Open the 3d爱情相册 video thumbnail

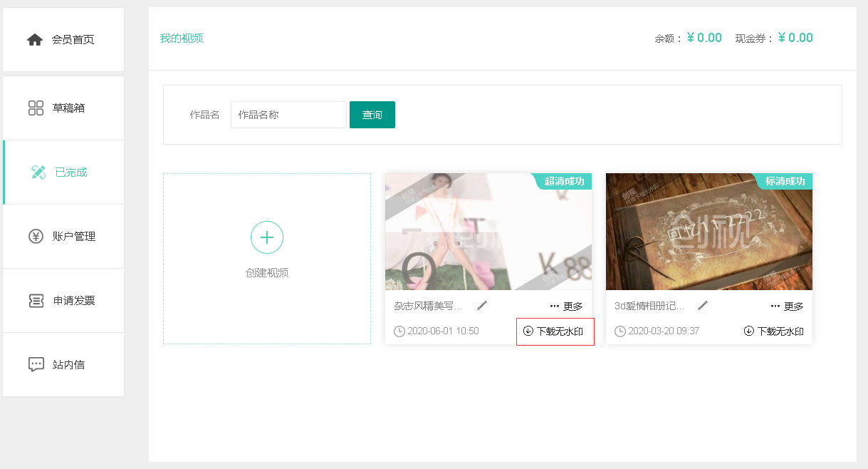pyautogui.click(x=709, y=232)
